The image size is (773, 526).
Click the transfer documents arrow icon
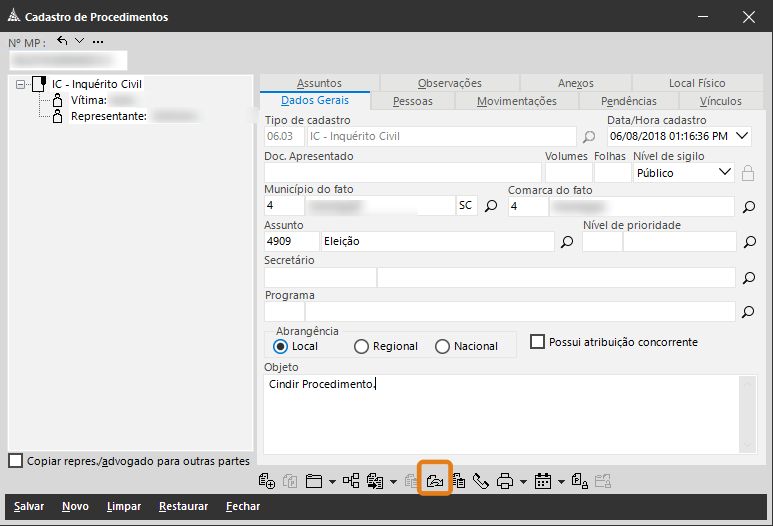[375, 481]
